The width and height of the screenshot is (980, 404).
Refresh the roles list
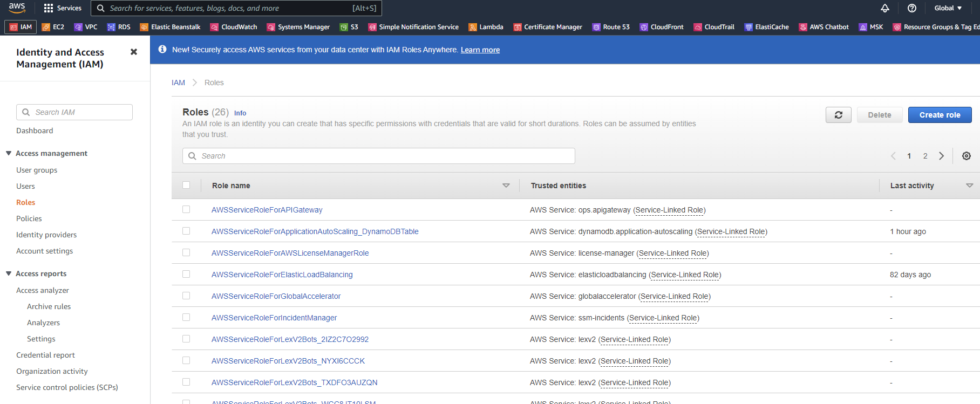point(838,115)
